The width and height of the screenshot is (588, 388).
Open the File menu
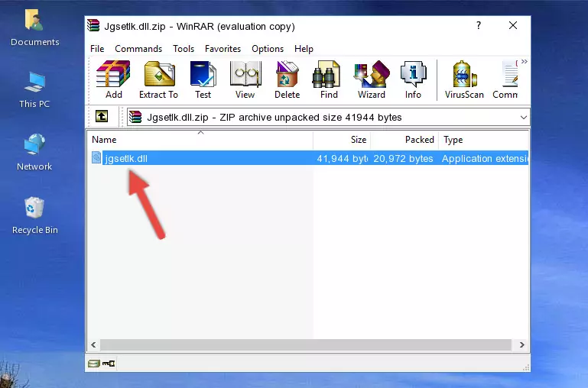97,49
